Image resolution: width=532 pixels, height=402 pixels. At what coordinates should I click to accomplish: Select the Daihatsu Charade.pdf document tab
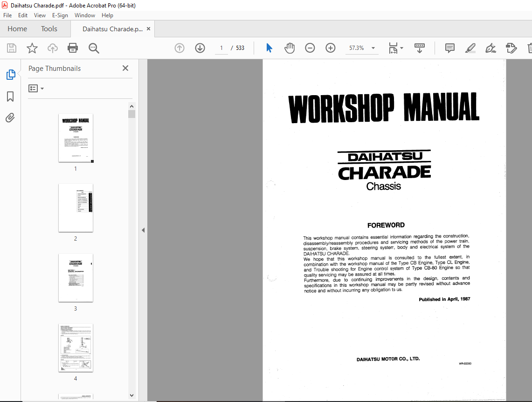click(x=113, y=29)
